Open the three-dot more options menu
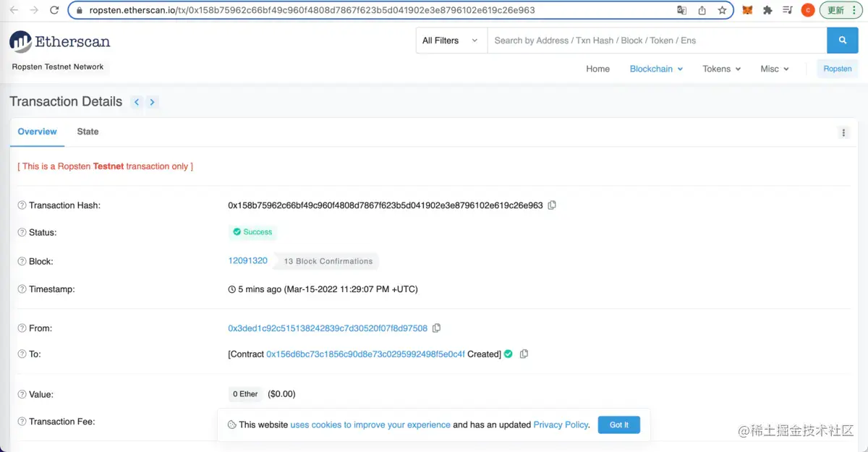 point(843,132)
